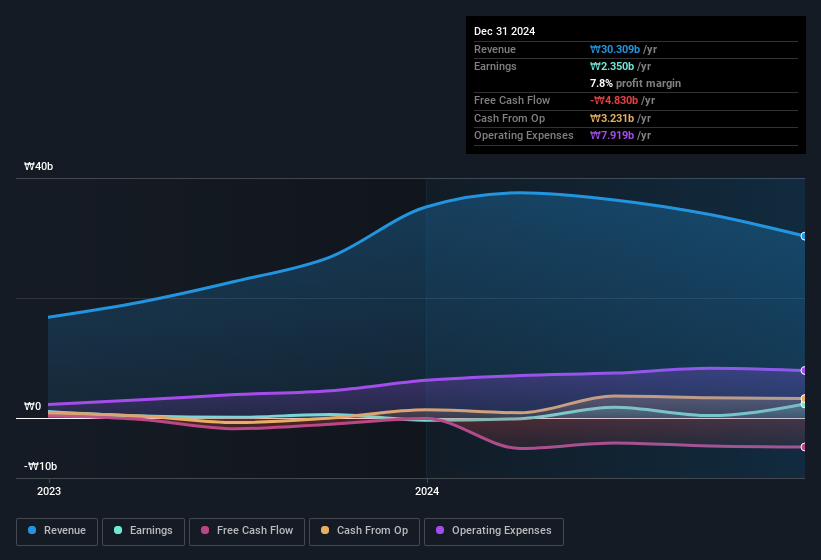Click the Cash From Op label in tooltip

pos(509,118)
